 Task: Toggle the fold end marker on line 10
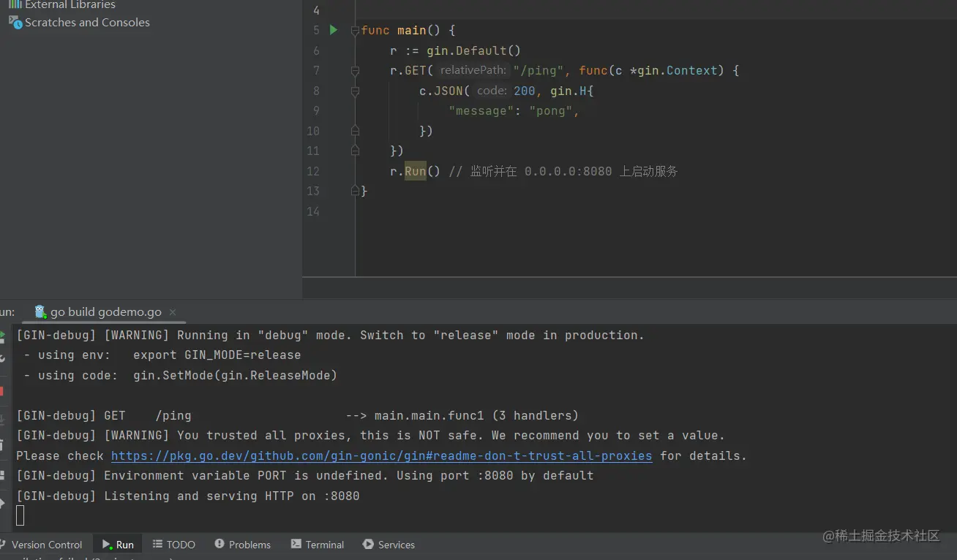tap(355, 131)
